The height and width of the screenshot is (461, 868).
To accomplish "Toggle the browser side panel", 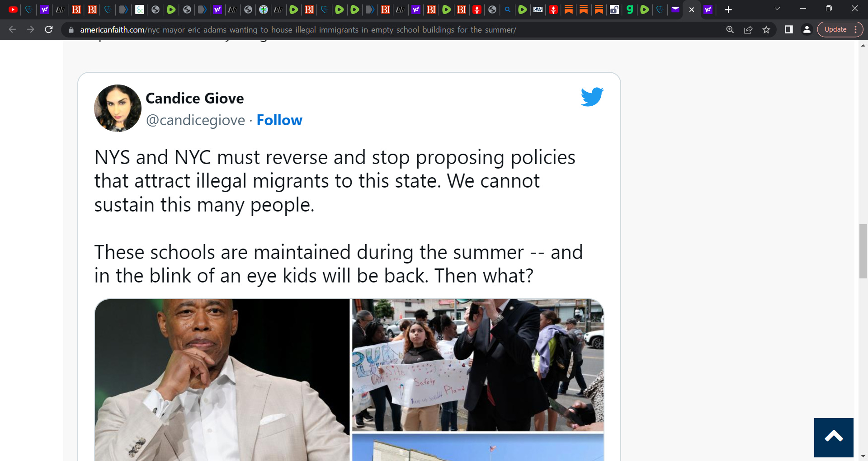I will (789, 30).
